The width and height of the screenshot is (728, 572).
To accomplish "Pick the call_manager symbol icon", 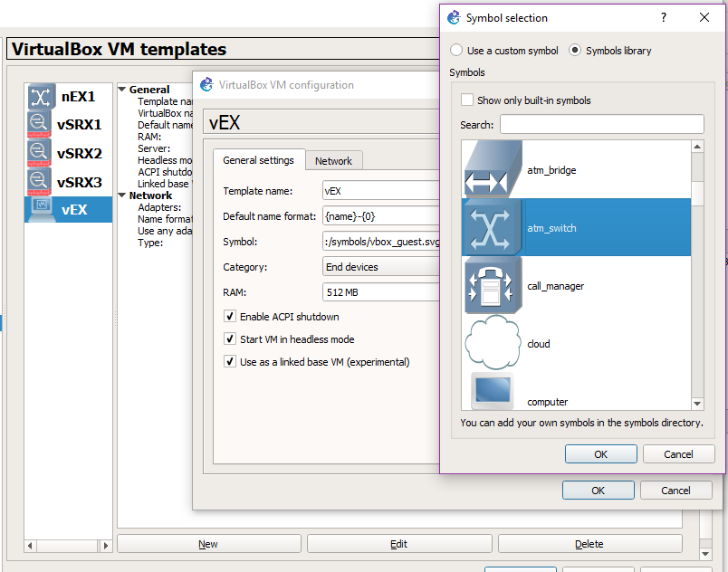I will 493,285.
